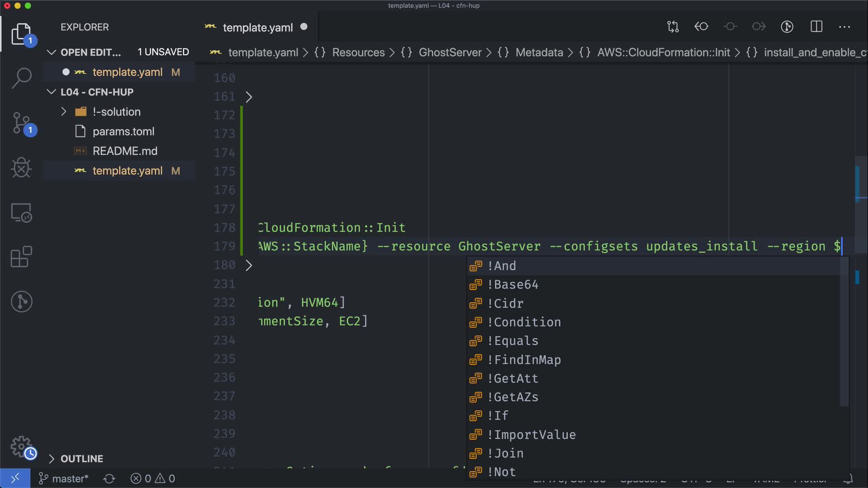Open the Search view in activity bar
The height and width of the screenshot is (488, 868).
pyautogui.click(x=21, y=78)
